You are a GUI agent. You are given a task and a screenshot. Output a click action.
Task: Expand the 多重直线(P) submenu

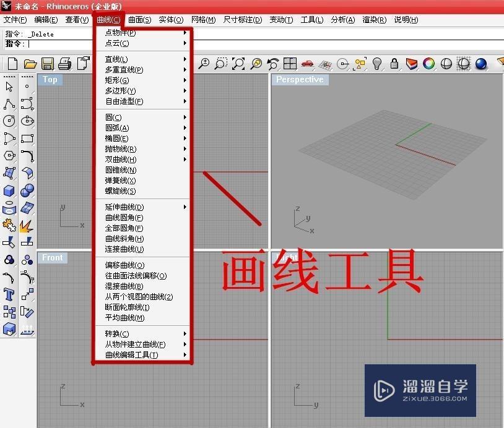(142, 70)
